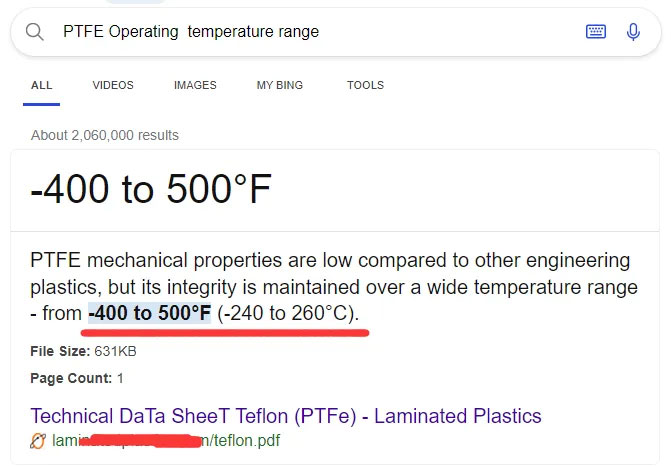
Task: Click the (-240 to 260°C) text
Action: (288, 313)
